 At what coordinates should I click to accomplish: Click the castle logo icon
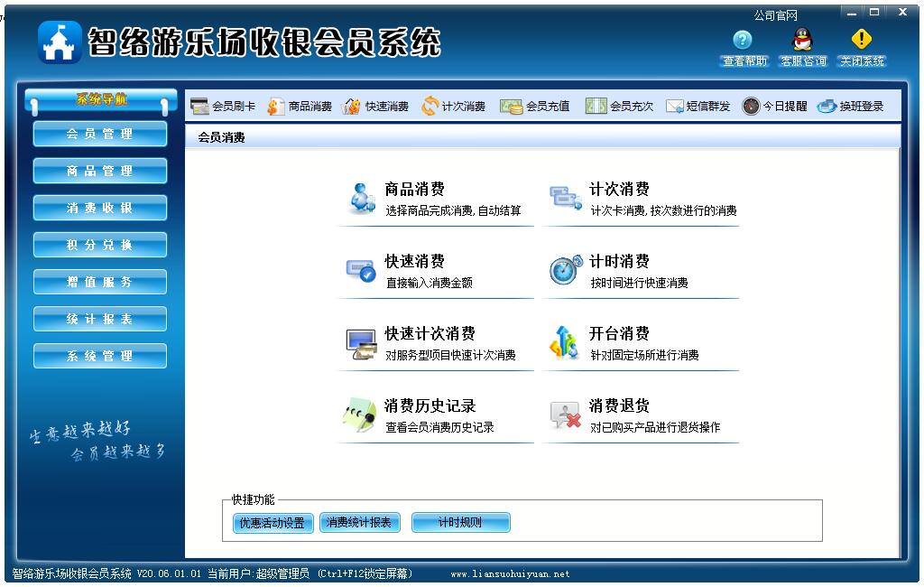(x=60, y=42)
